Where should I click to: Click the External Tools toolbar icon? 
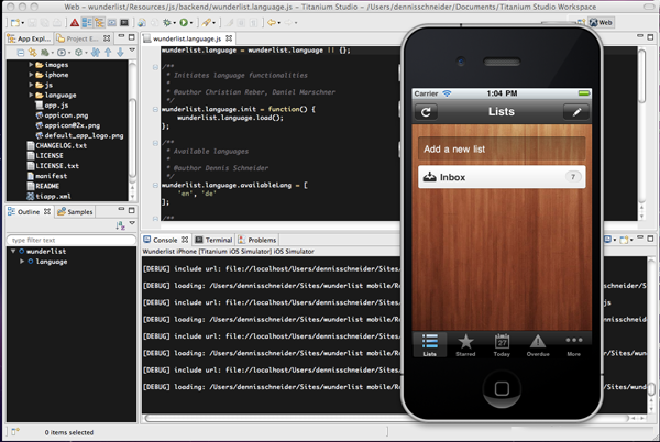[206, 23]
